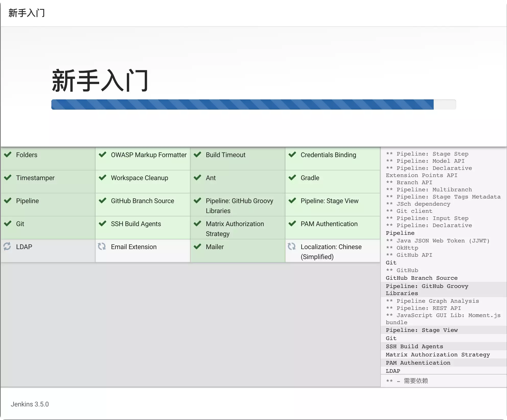Viewport: 507px width, 420px height.
Task: Click the checkmark next to Build Timeout
Action: [198, 155]
